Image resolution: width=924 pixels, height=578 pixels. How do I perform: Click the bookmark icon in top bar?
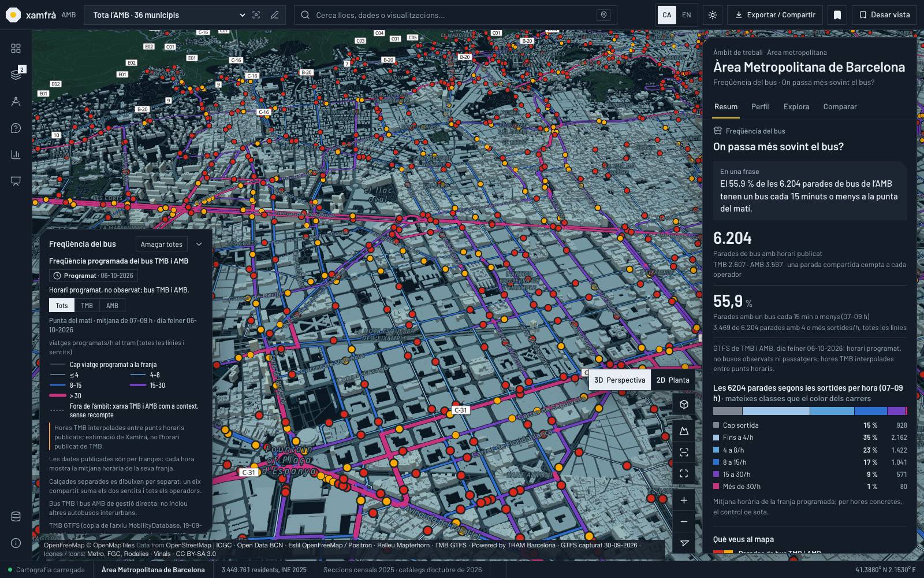(x=837, y=15)
